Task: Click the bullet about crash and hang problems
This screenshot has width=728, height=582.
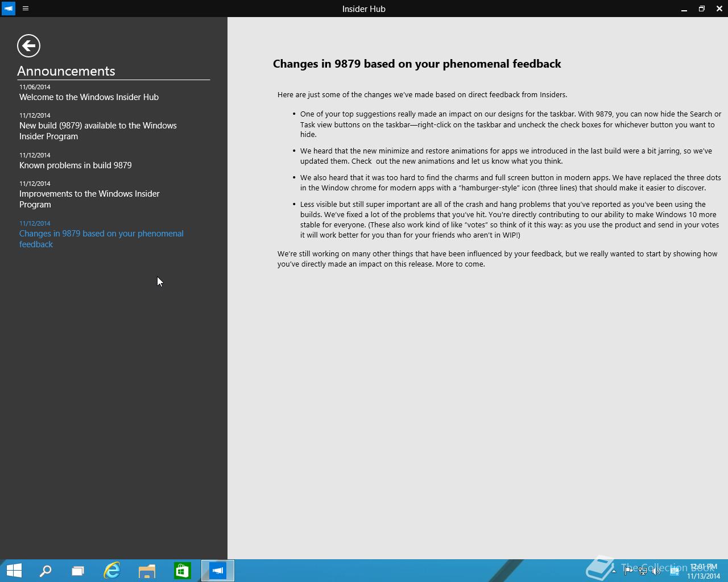Action: (510, 220)
